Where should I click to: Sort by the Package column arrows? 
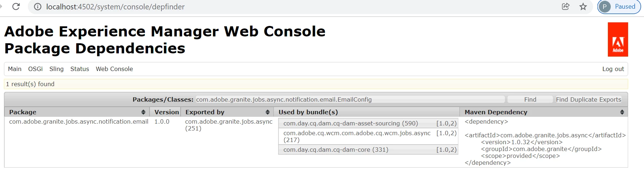tap(143, 112)
